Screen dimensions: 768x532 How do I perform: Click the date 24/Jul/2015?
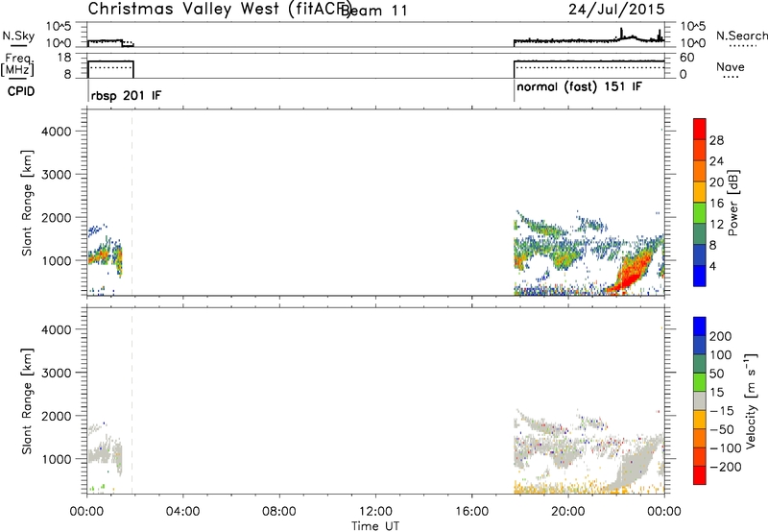(x=616, y=10)
